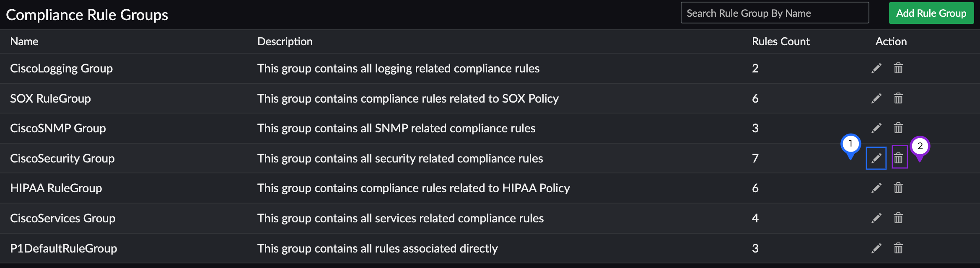Delete the HIPAA RuleGroup entry
980x268 pixels.
point(898,188)
